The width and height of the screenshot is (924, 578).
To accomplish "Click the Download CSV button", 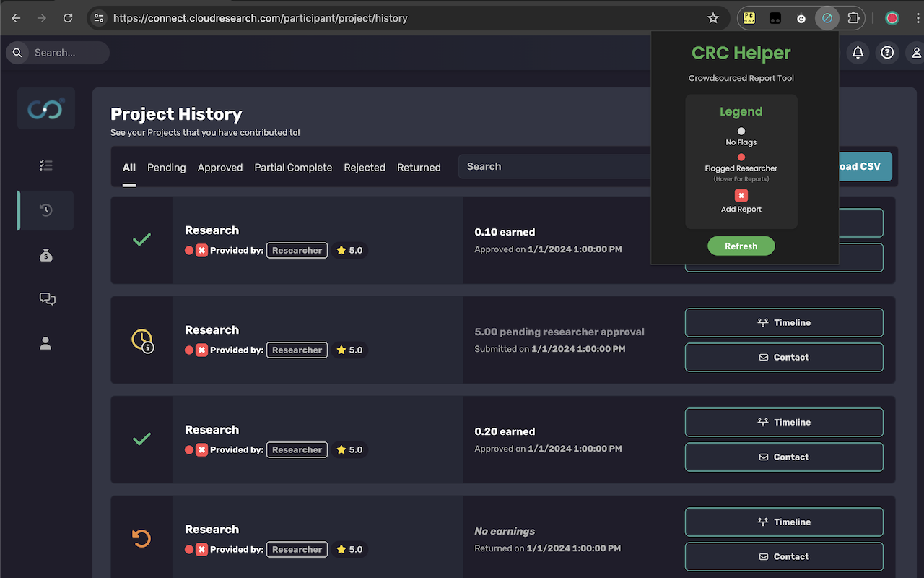I will pyautogui.click(x=859, y=166).
